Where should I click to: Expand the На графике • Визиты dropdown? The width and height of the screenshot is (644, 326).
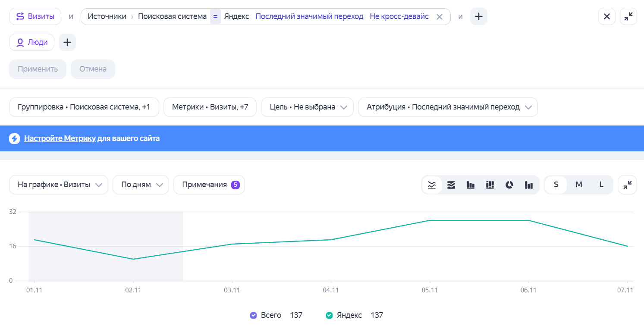click(59, 185)
